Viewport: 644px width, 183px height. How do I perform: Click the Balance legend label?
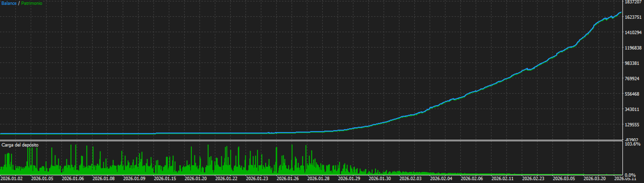tap(9, 3)
